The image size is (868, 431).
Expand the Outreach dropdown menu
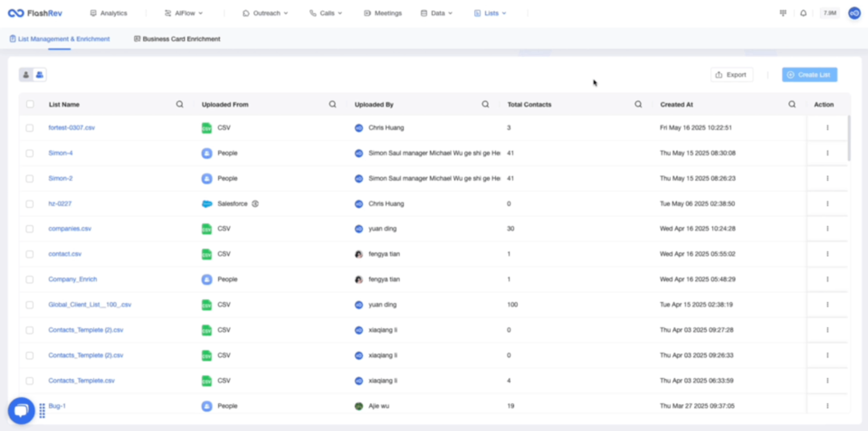pyautogui.click(x=265, y=13)
